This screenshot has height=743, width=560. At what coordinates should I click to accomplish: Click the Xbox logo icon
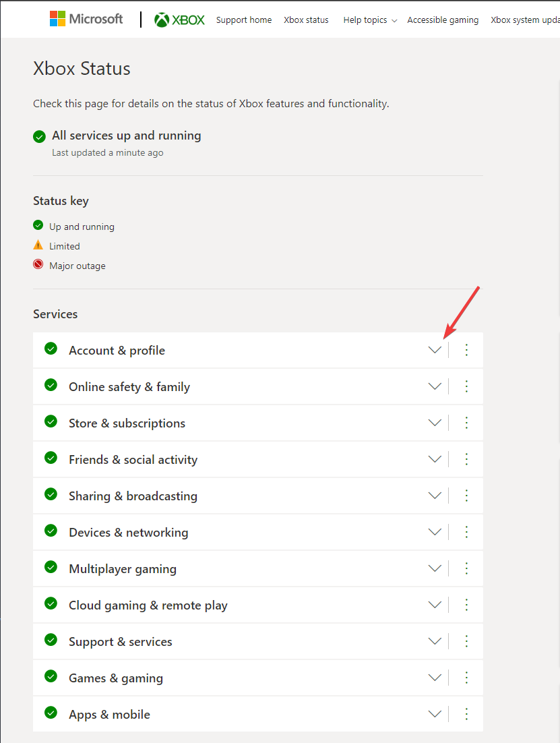162,20
